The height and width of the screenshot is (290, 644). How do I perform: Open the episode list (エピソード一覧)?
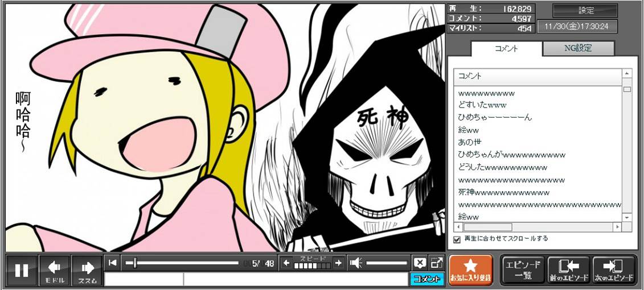click(x=523, y=270)
